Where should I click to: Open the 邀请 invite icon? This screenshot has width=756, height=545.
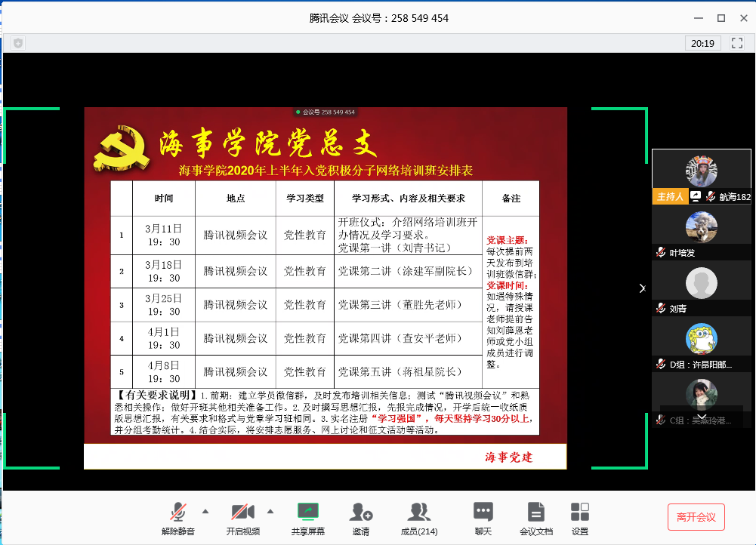pyautogui.click(x=361, y=513)
